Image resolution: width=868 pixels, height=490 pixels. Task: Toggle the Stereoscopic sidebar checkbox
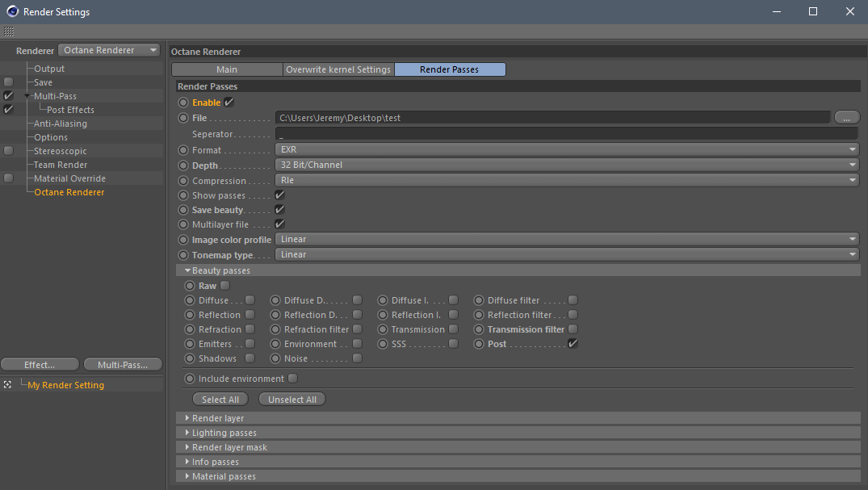click(x=8, y=151)
